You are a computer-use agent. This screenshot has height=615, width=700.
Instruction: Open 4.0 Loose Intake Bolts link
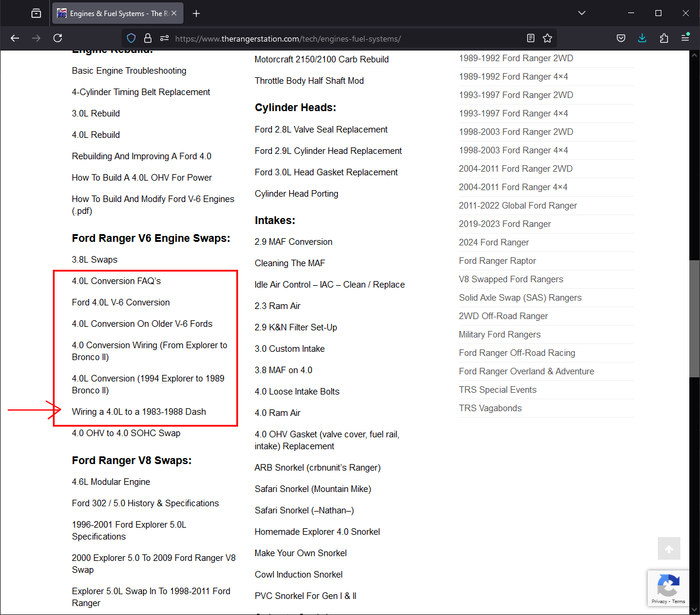[x=297, y=392]
